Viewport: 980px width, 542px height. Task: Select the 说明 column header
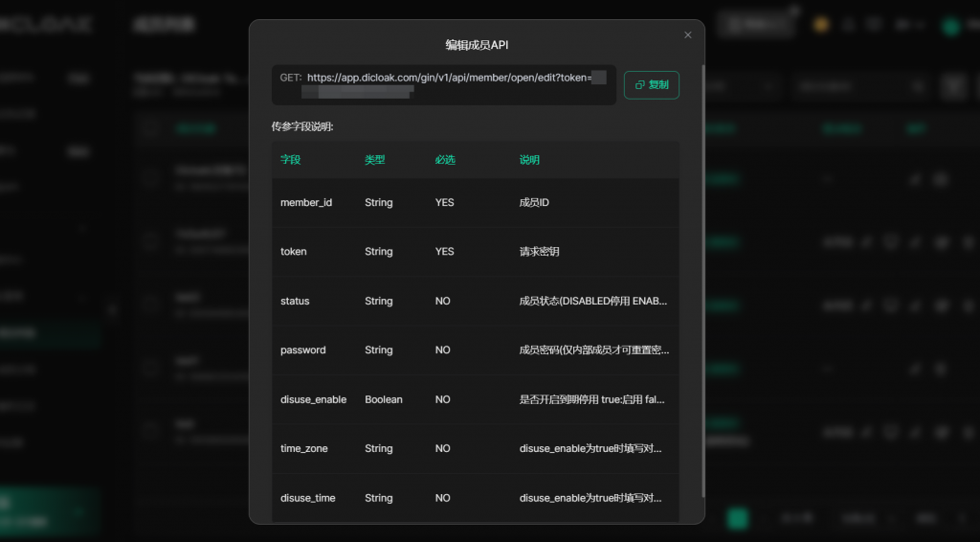coord(529,160)
